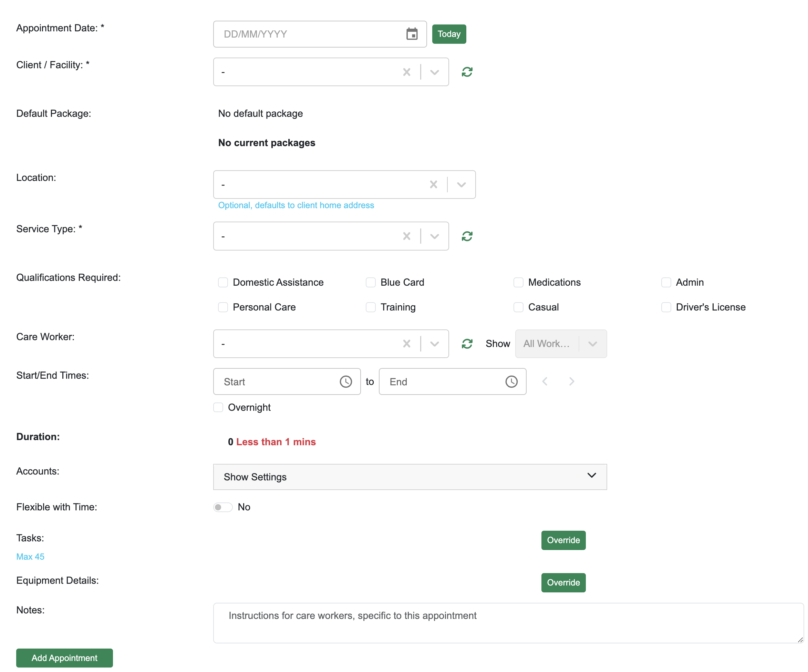Check the Domestic Assistance qualification

tap(223, 282)
